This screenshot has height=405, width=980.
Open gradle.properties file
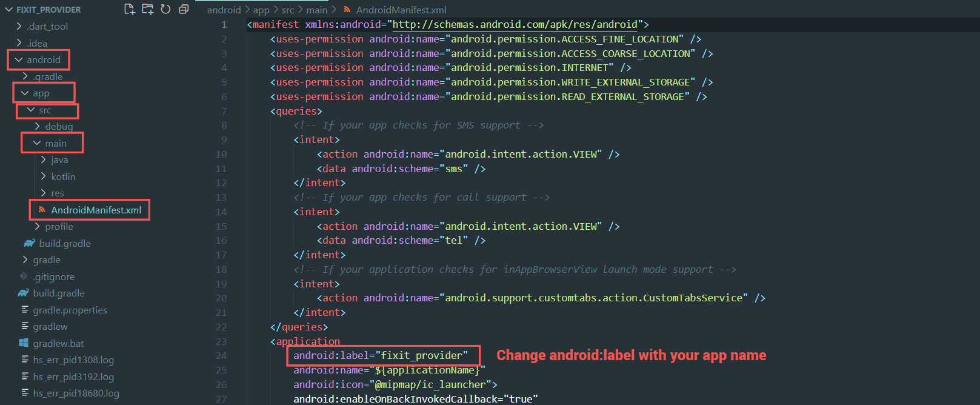[x=70, y=310]
